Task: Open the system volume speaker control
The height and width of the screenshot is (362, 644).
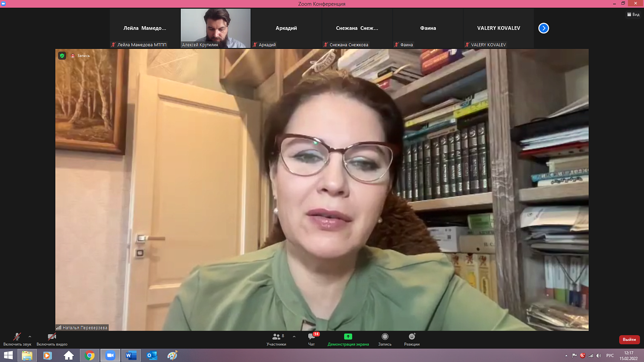Action: pos(598,356)
